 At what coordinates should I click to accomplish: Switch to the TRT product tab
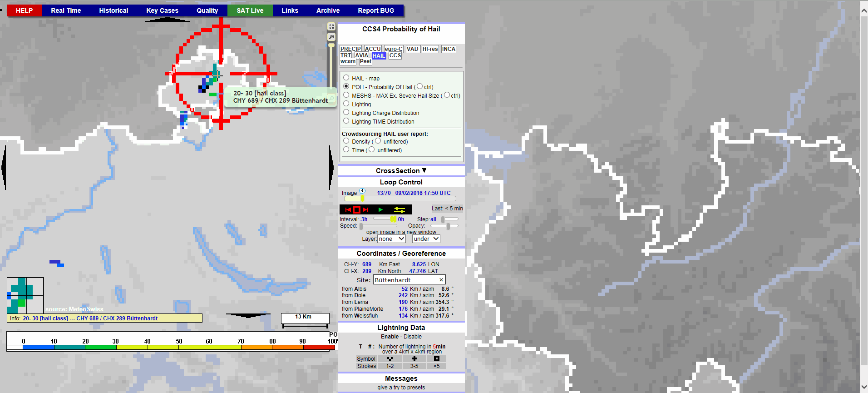click(346, 55)
